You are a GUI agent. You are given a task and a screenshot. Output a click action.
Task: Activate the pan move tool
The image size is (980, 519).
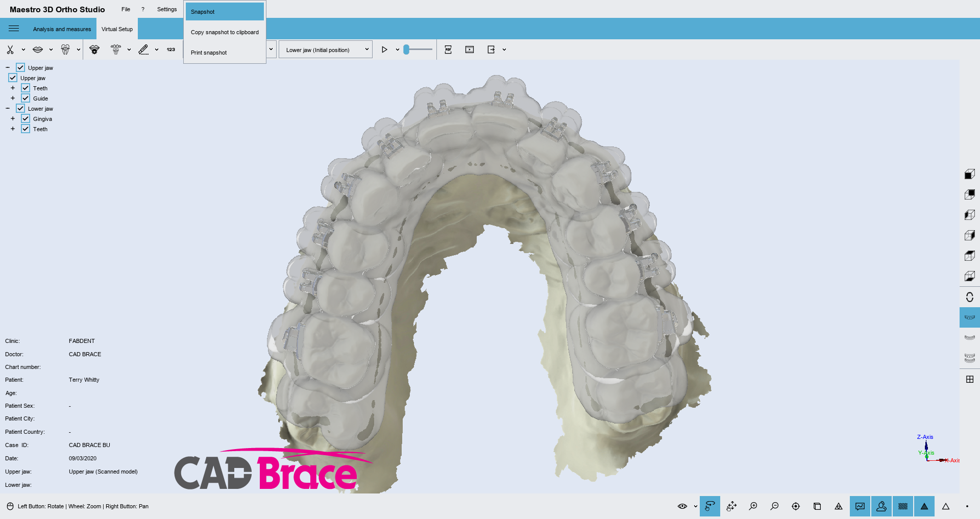[x=731, y=506]
